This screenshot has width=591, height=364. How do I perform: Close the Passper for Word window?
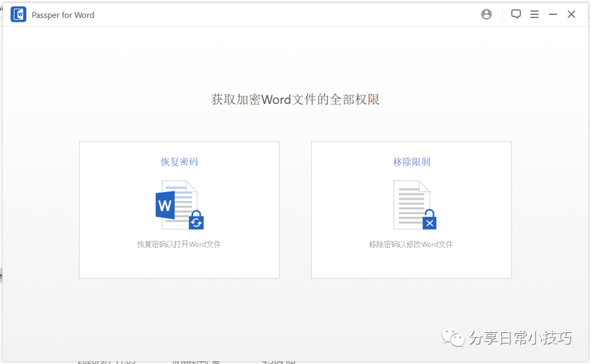coord(571,14)
